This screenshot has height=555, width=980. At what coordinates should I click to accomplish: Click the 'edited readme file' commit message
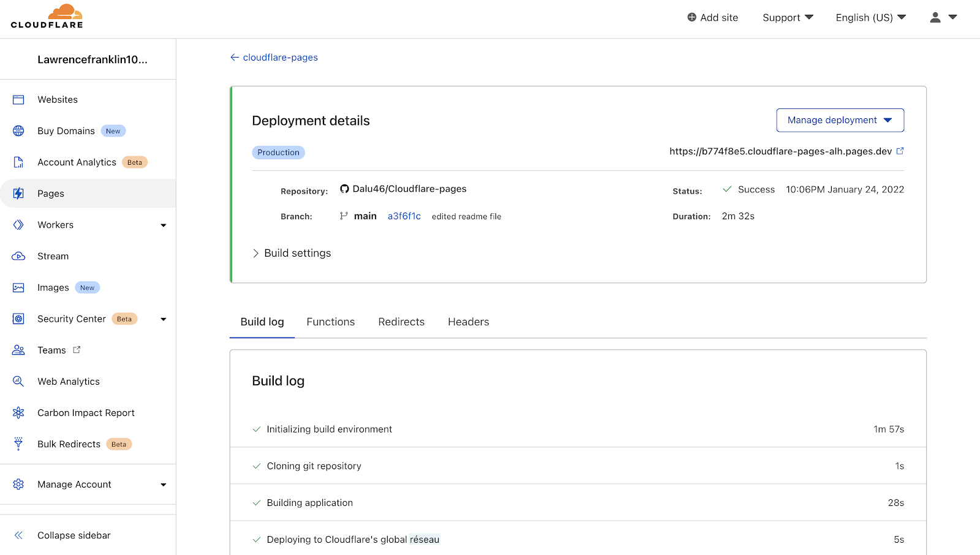(467, 216)
